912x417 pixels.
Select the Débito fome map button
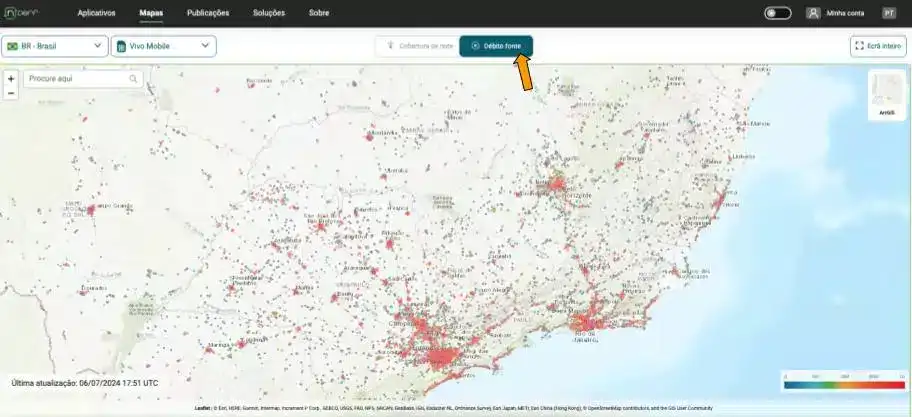(496, 46)
